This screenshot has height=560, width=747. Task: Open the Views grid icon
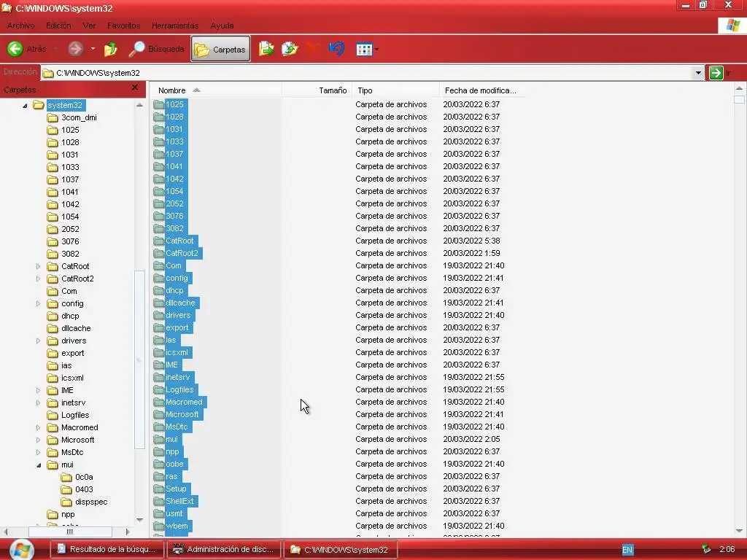coord(364,49)
